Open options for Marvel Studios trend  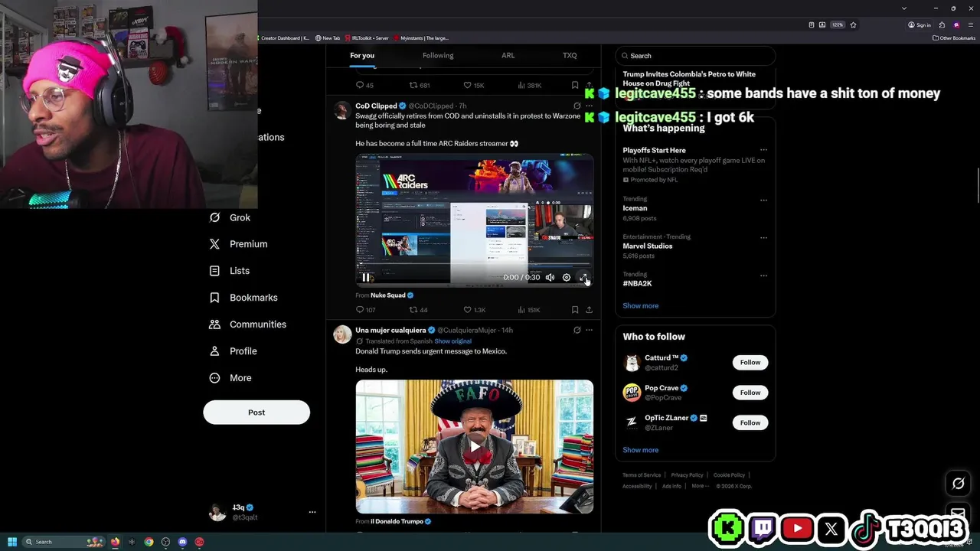pyautogui.click(x=763, y=238)
